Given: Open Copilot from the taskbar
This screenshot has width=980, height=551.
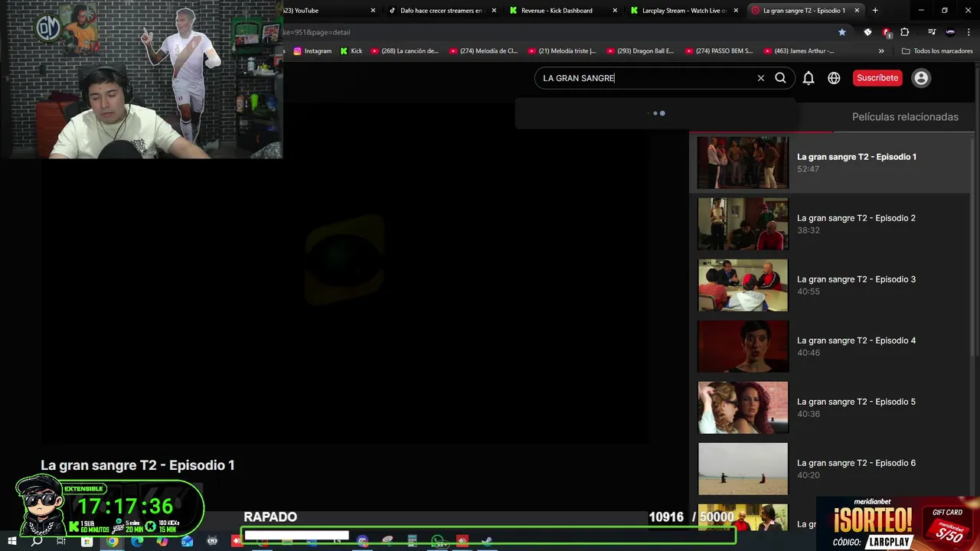Looking at the screenshot, I should [162, 541].
